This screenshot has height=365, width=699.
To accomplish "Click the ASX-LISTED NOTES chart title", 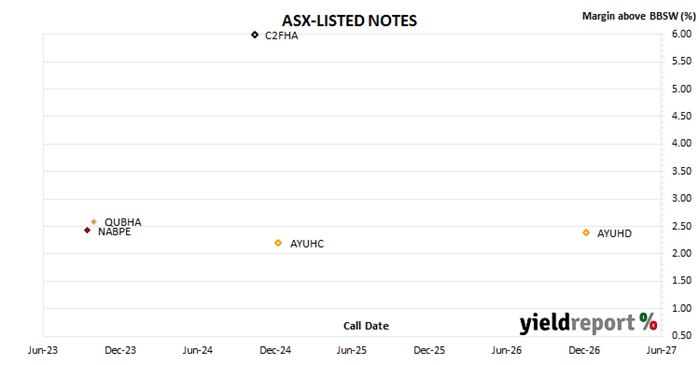I will [x=350, y=21].
